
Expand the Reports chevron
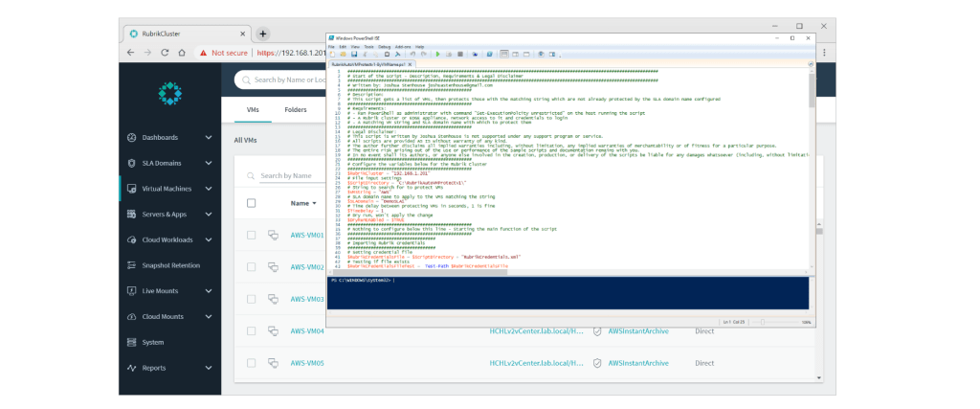point(209,369)
